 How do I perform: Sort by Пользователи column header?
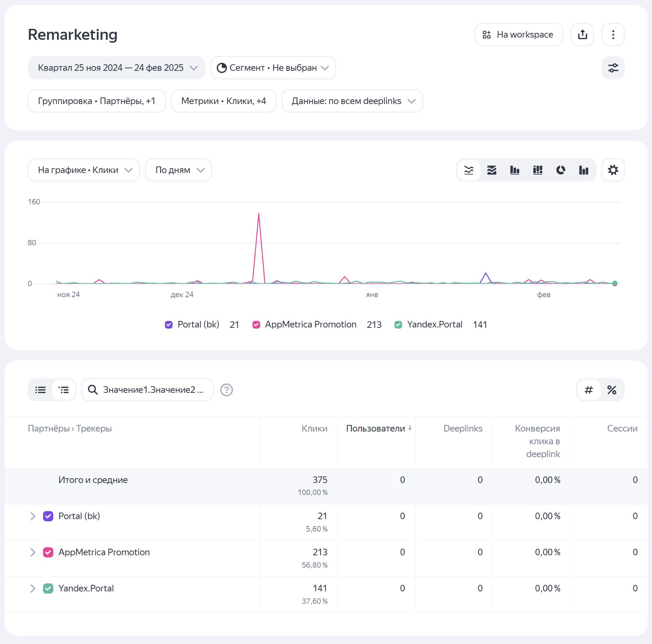[x=375, y=429]
